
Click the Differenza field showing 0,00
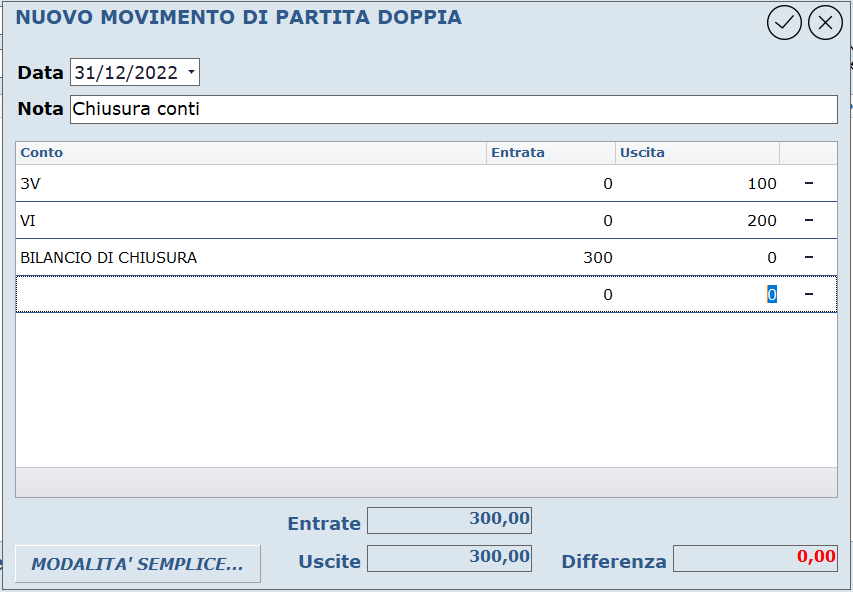(x=755, y=558)
